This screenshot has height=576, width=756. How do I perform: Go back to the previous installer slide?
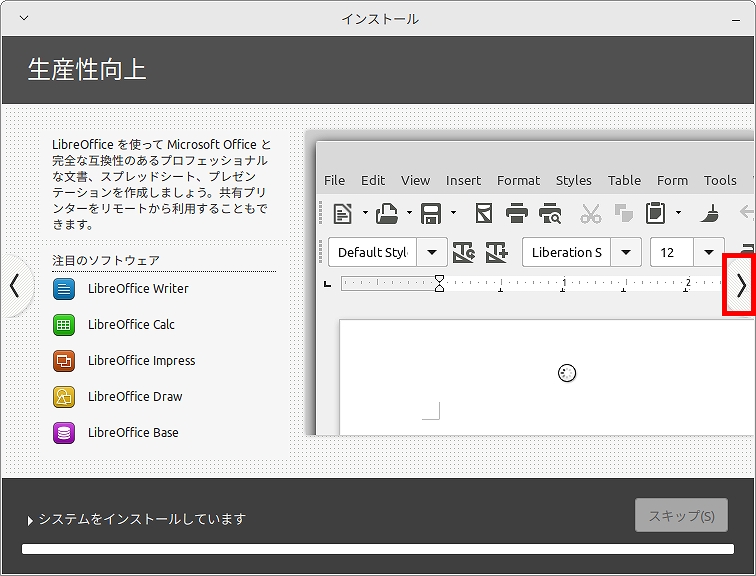click(15, 285)
